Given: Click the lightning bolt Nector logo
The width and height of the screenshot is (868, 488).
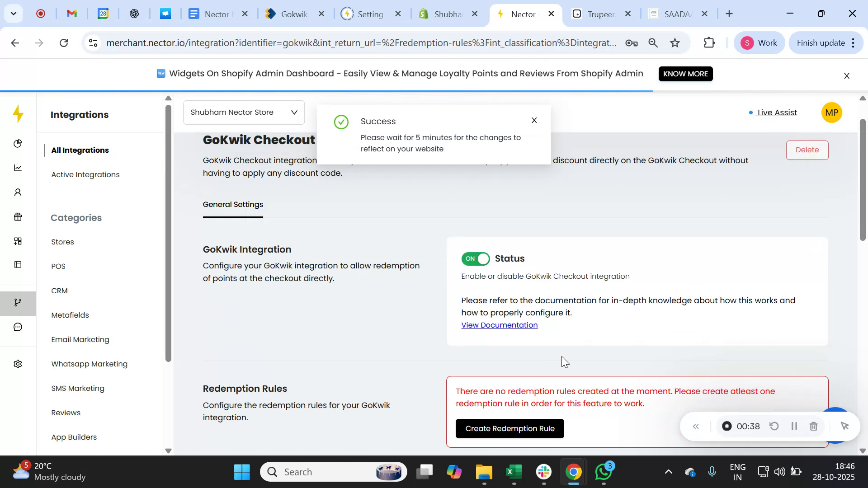Looking at the screenshot, I should (x=18, y=114).
